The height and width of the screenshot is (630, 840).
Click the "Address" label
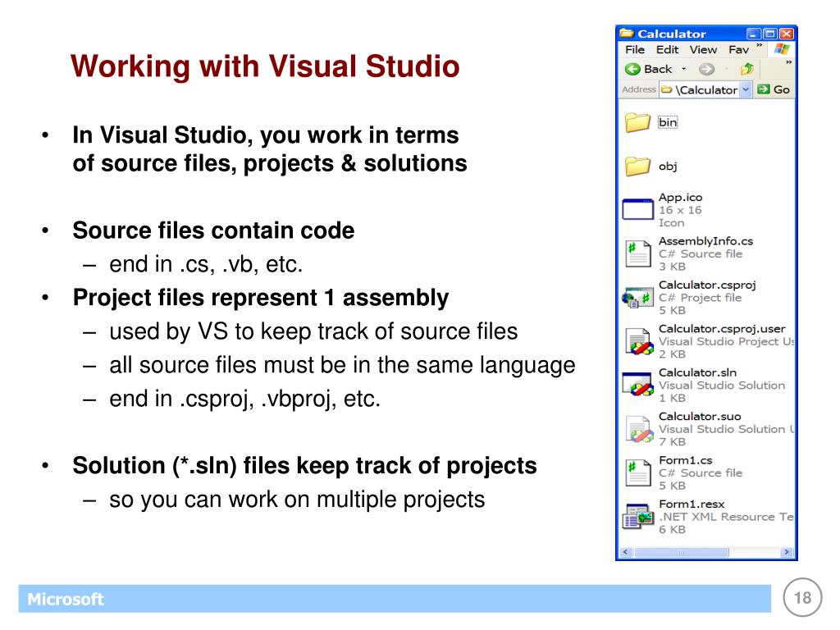tap(638, 89)
